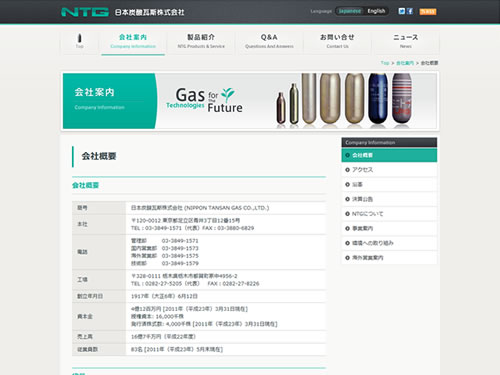Open the お問い合せ Contact Us tab
The image size is (500, 375).
337,41
